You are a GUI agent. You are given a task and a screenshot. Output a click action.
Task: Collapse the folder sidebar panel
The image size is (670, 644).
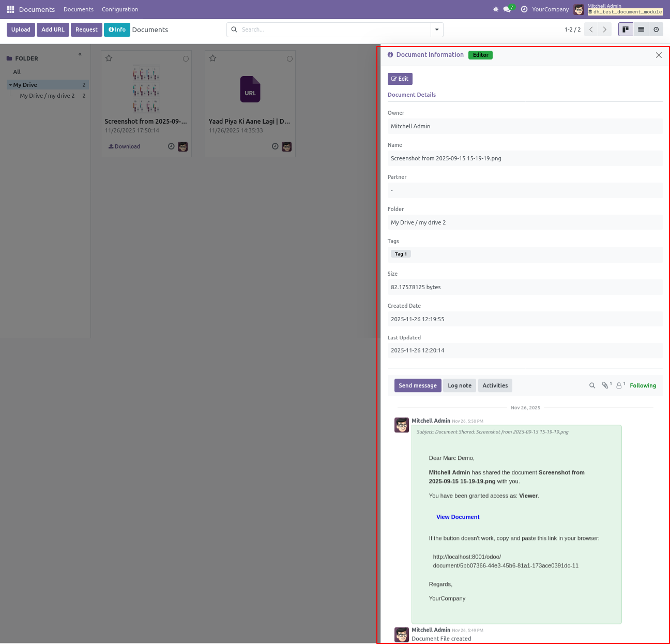80,54
